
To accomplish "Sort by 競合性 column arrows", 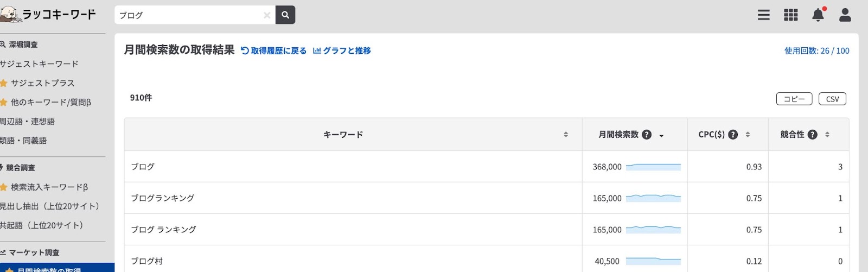I will point(827,135).
